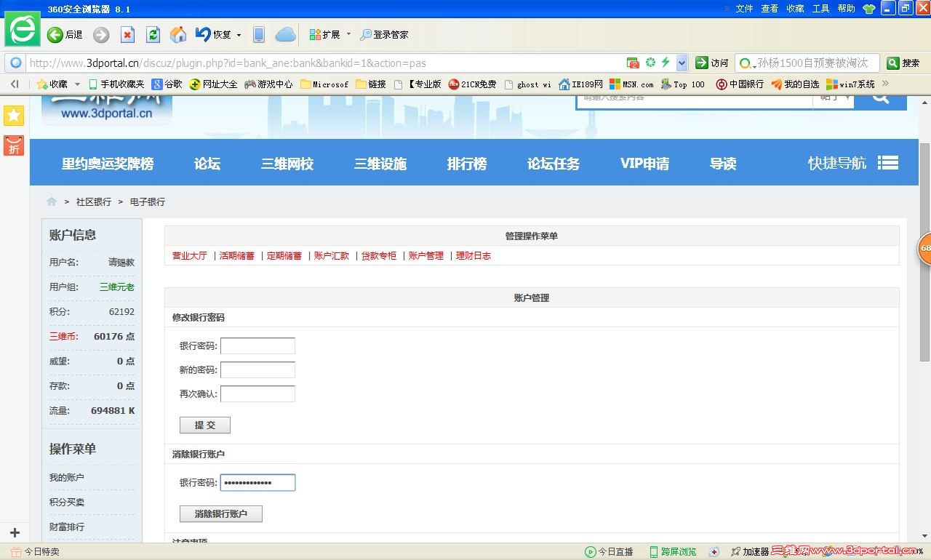Viewport: 931px width, 560px height.
Task: Open the 论坛 navigation tab
Action: 207,164
